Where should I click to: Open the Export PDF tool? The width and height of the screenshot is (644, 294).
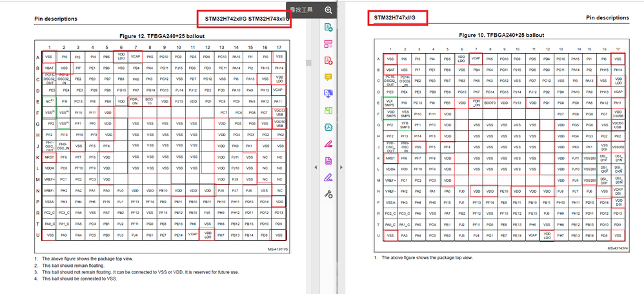pos(328,27)
